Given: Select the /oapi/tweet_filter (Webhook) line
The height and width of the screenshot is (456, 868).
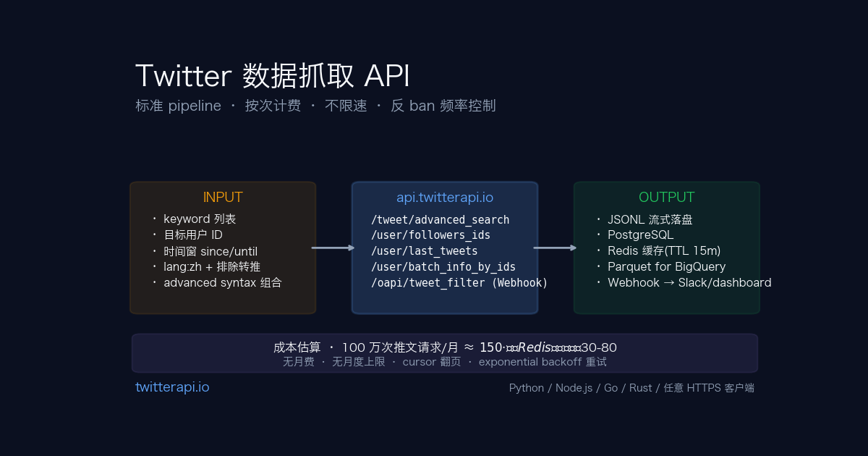Looking at the screenshot, I should [x=459, y=283].
